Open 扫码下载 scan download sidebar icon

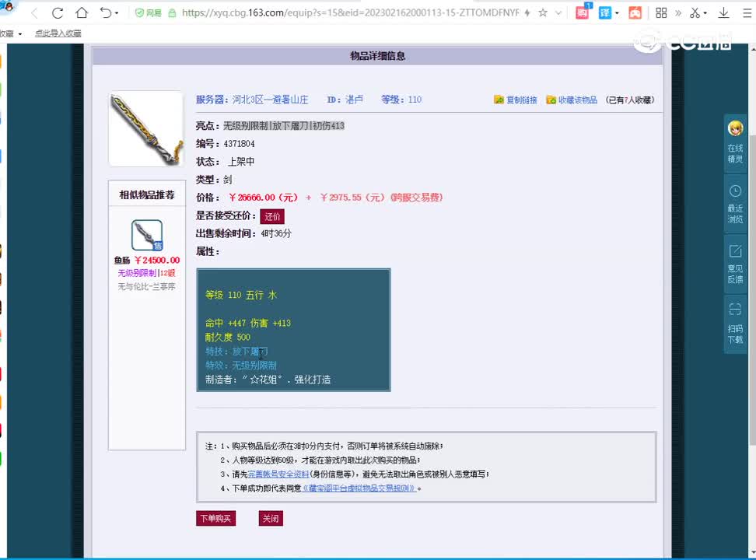(x=735, y=324)
